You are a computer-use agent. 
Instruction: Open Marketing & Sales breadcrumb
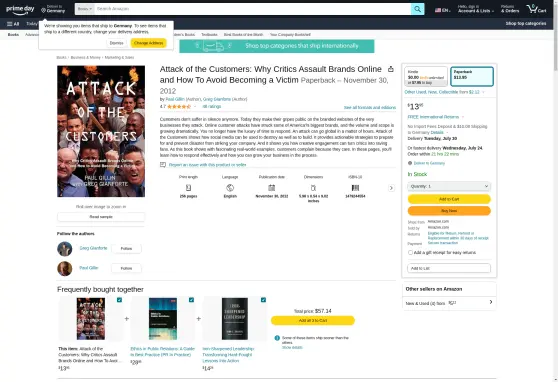[119, 57]
